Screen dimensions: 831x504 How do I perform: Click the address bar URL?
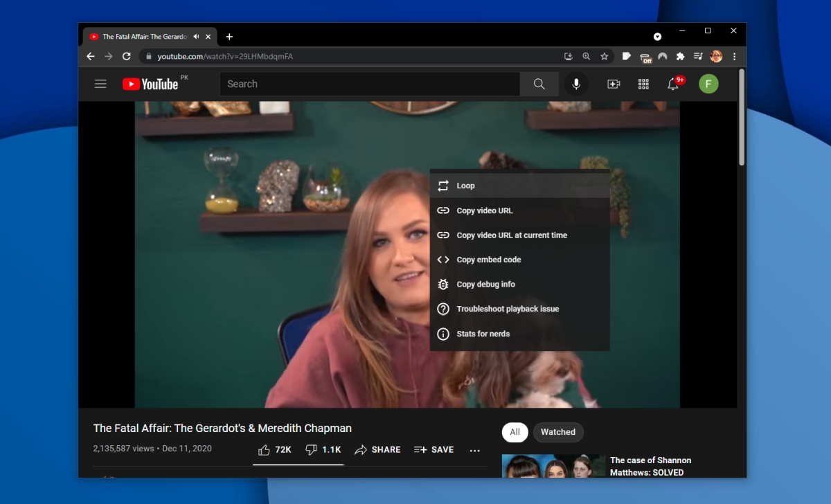[x=225, y=56]
